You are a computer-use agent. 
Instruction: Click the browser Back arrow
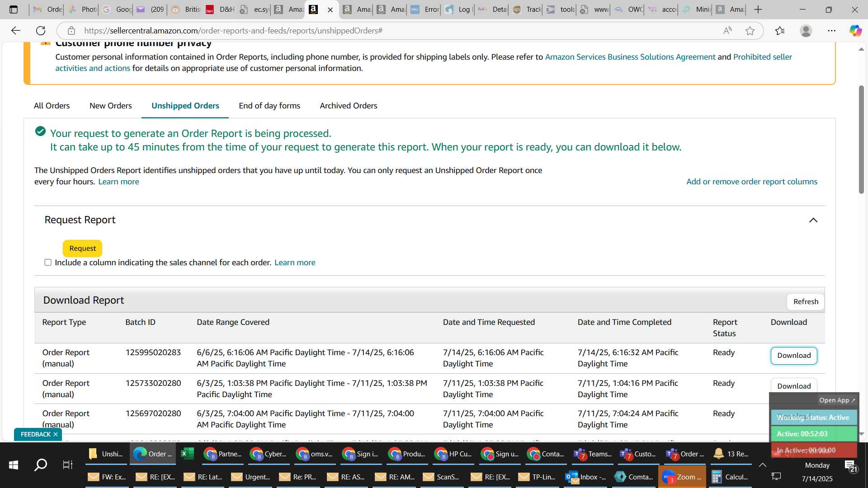[x=16, y=30]
